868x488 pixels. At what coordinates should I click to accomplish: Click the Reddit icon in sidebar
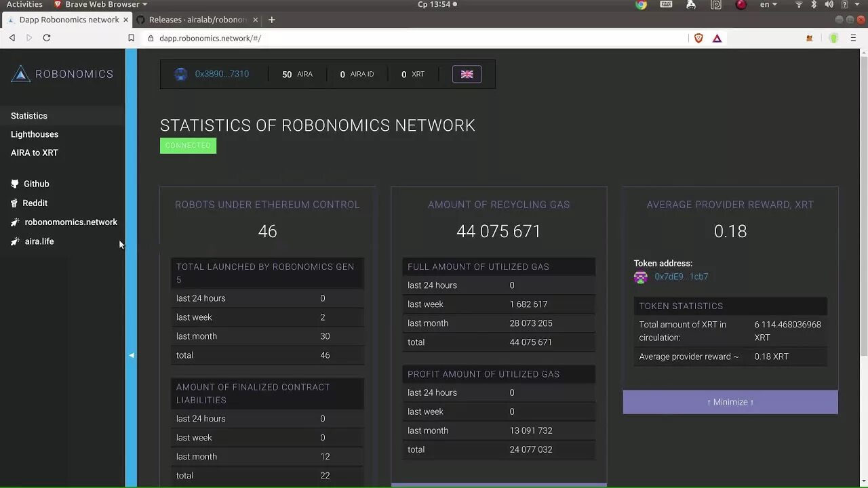coord(14,203)
